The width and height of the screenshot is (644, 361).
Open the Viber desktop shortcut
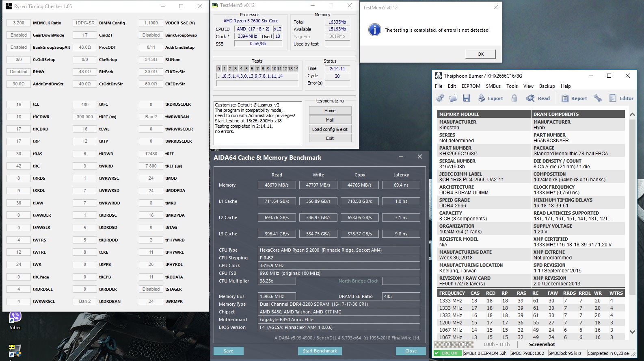click(15, 320)
